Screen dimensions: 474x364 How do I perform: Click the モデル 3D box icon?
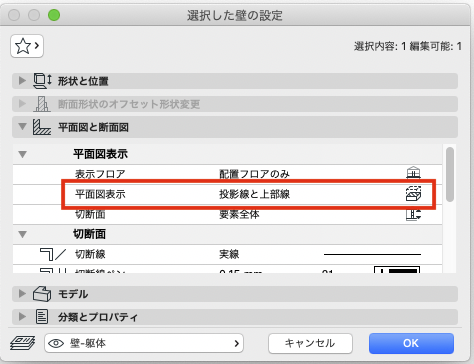(x=42, y=294)
